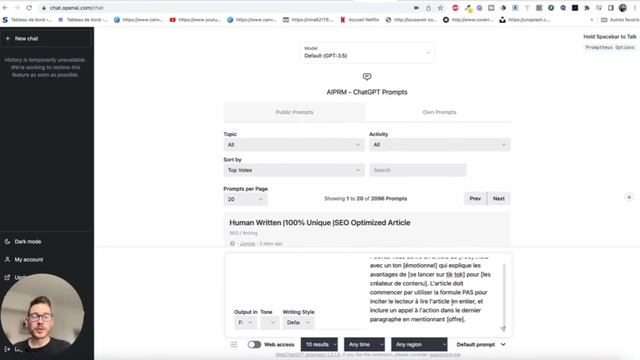
Task: Open the Activity dropdown
Action: (440, 145)
